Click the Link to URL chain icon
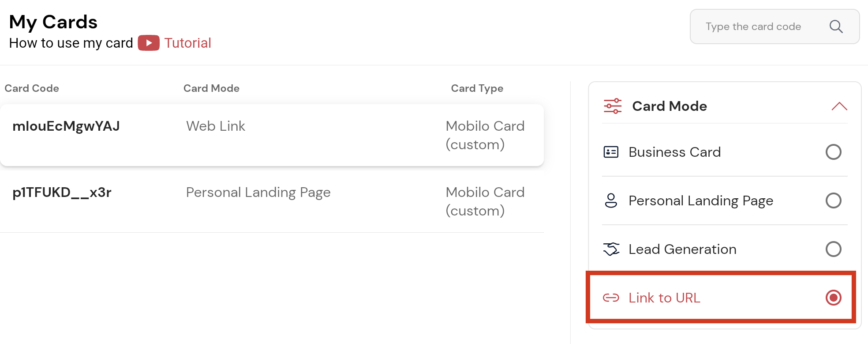868x344 pixels. click(x=611, y=298)
